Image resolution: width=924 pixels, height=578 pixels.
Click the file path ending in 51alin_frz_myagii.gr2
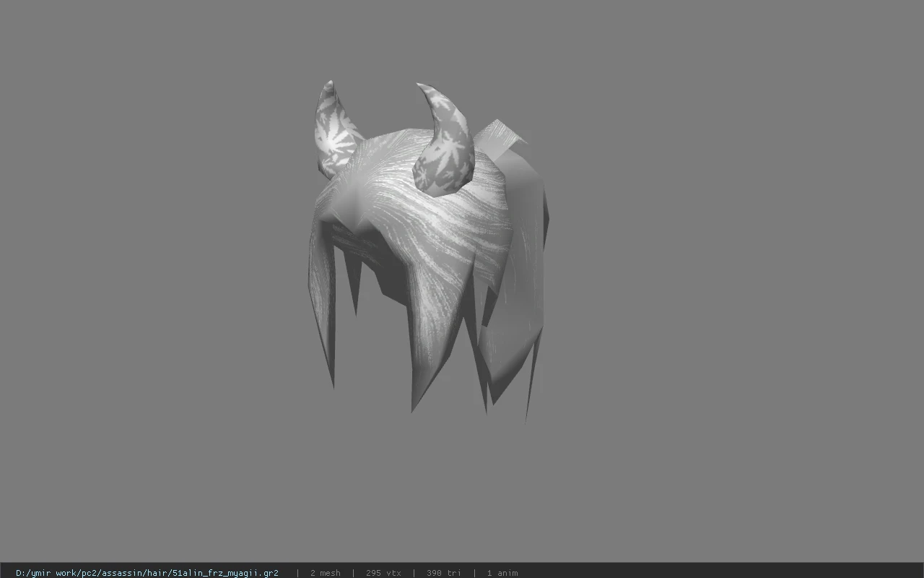pyautogui.click(x=147, y=573)
